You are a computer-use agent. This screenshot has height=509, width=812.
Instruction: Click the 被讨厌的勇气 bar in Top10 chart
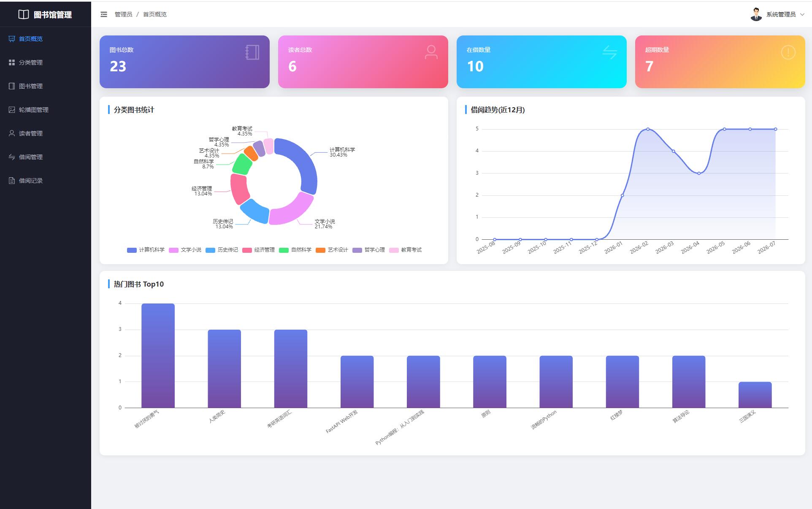158,356
